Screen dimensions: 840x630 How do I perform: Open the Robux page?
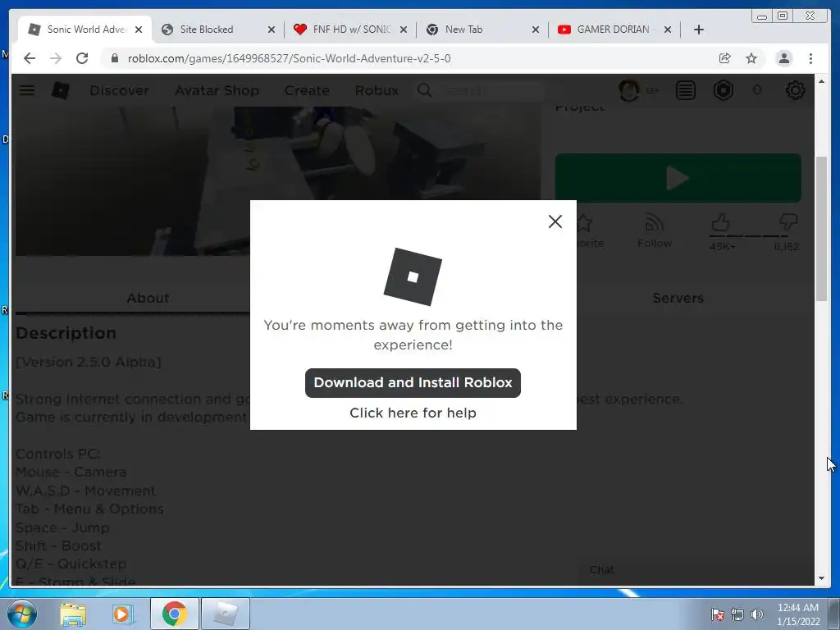click(377, 90)
